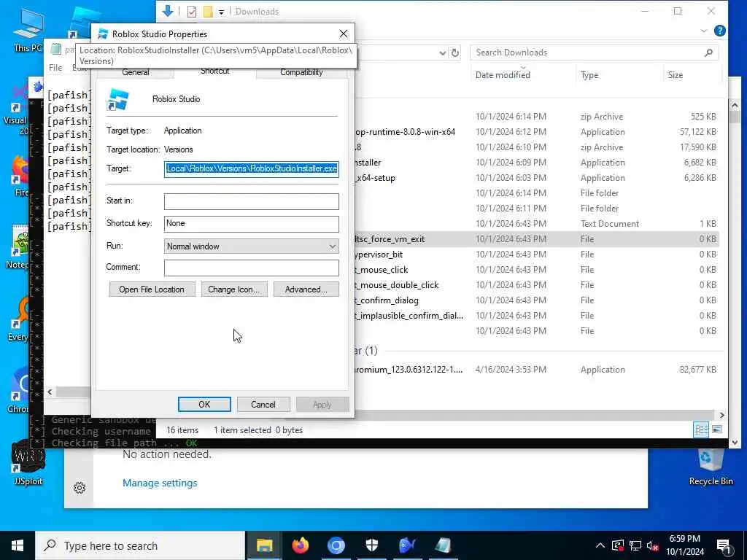Image resolution: width=747 pixels, height=560 pixels.
Task: Sort by Size column header
Action: click(x=675, y=75)
